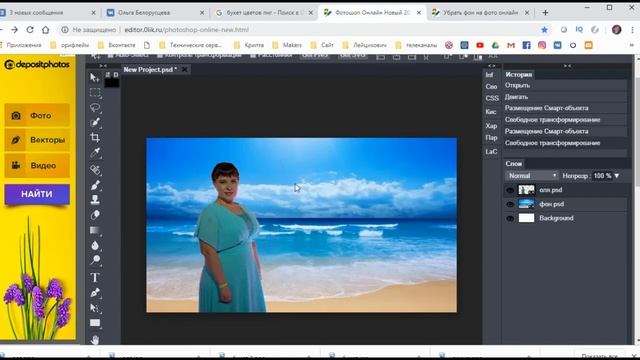The height and width of the screenshot is (360, 640).
Task: Select the 'фон.psd' layer thumbnail
Action: [x=526, y=204]
